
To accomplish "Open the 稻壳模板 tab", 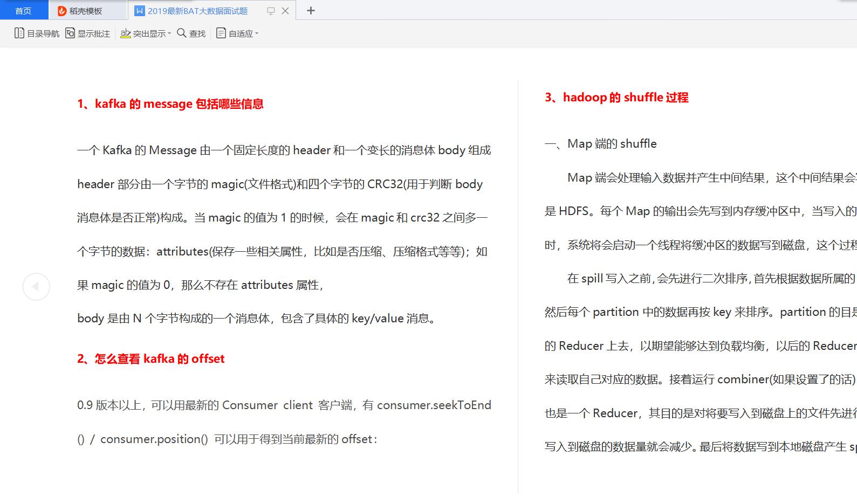I will [x=88, y=11].
